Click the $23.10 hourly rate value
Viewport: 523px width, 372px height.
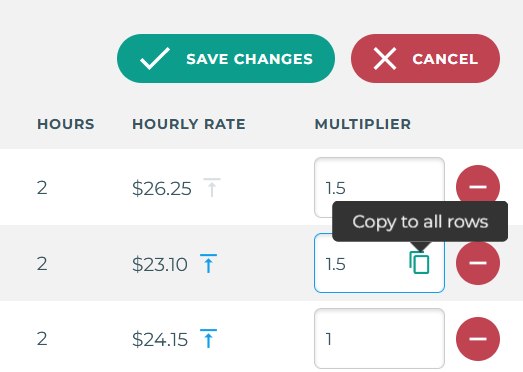pyautogui.click(x=160, y=264)
